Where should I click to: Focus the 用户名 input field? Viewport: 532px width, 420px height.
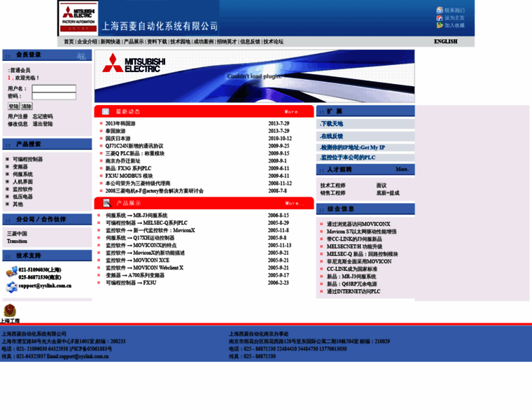(x=54, y=88)
